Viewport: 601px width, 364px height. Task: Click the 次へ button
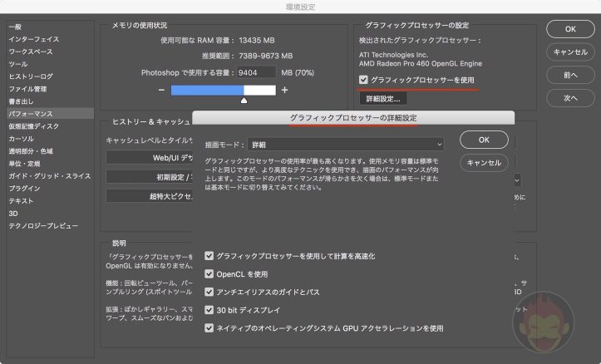[x=570, y=98]
